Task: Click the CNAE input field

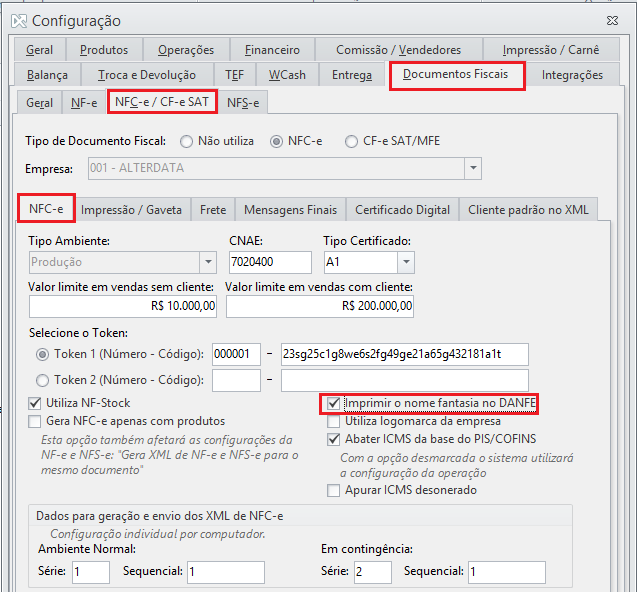Action: [271, 262]
